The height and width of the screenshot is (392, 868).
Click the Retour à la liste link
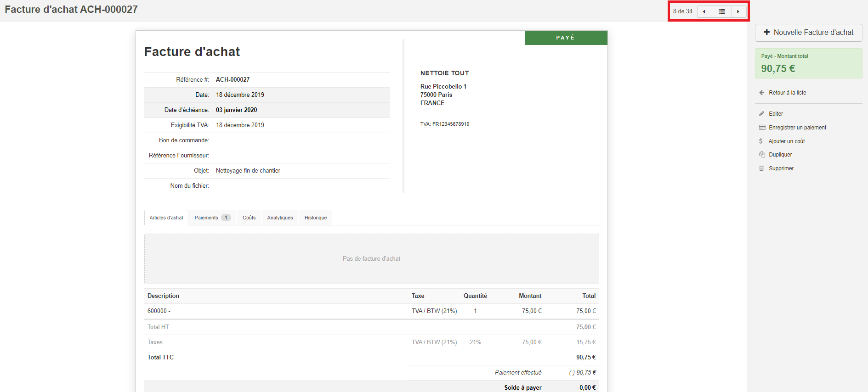pos(787,93)
